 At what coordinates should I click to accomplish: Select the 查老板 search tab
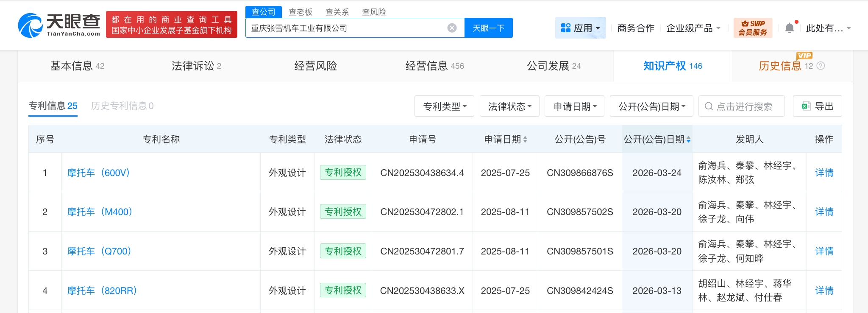[x=300, y=12]
